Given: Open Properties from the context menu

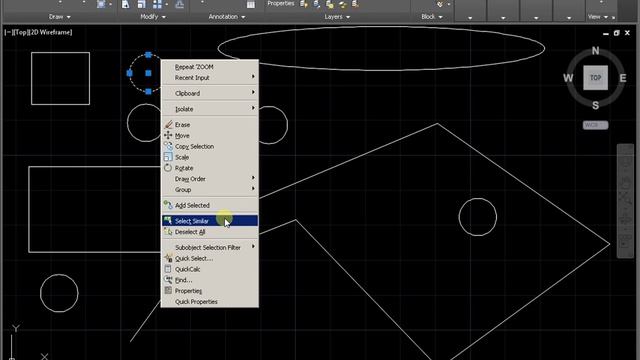Looking at the screenshot, I should [x=210, y=291].
